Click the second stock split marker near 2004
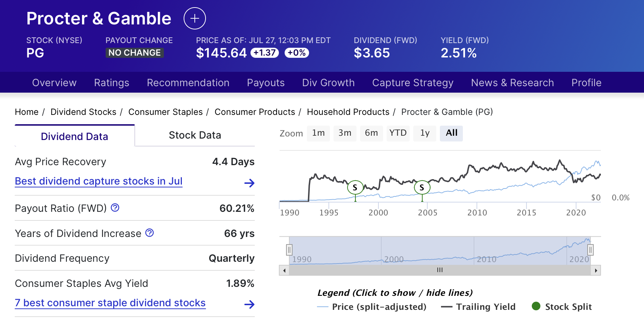 point(422,187)
